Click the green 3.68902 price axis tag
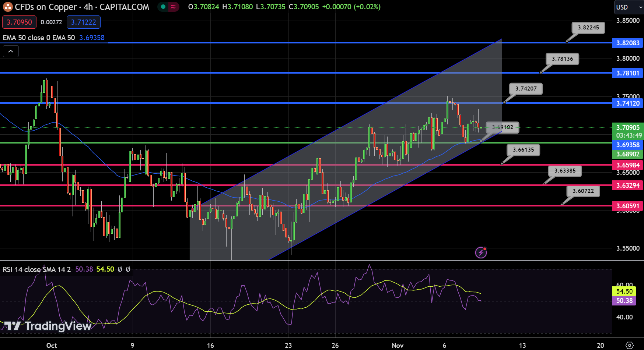Screen dimensions: 644x350 pyautogui.click(x=628, y=154)
